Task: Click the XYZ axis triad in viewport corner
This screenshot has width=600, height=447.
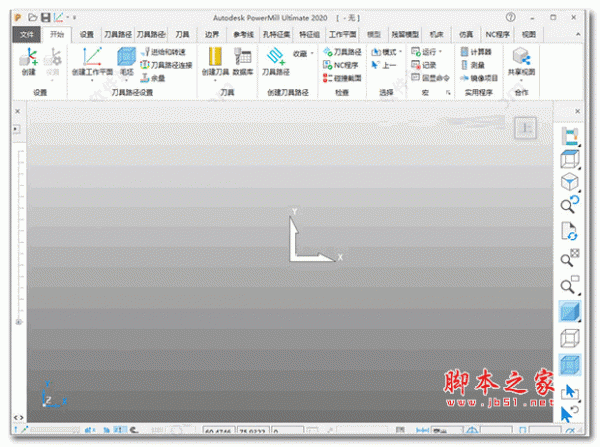Action: pos(54,394)
